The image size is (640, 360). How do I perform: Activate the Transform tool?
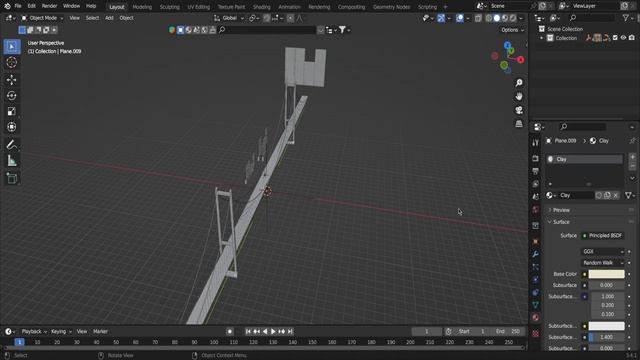(x=11, y=127)
